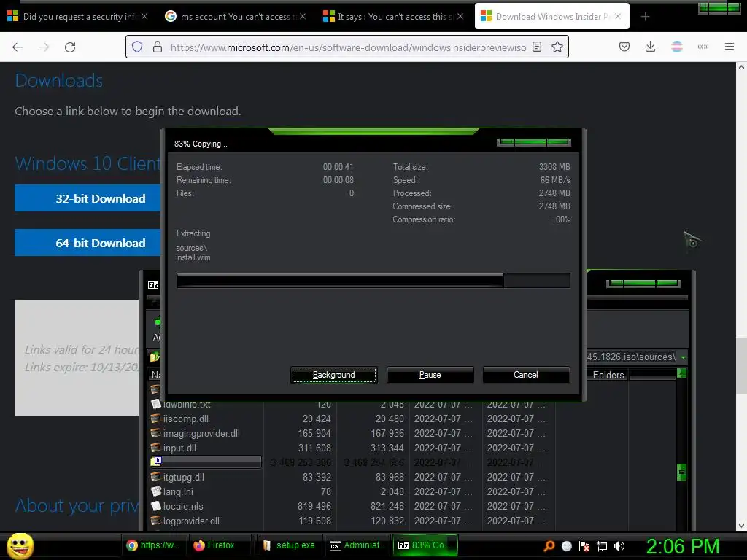Open tracking protection shield
This screenshot has width=747, height=560.
[x=137, y=47]
